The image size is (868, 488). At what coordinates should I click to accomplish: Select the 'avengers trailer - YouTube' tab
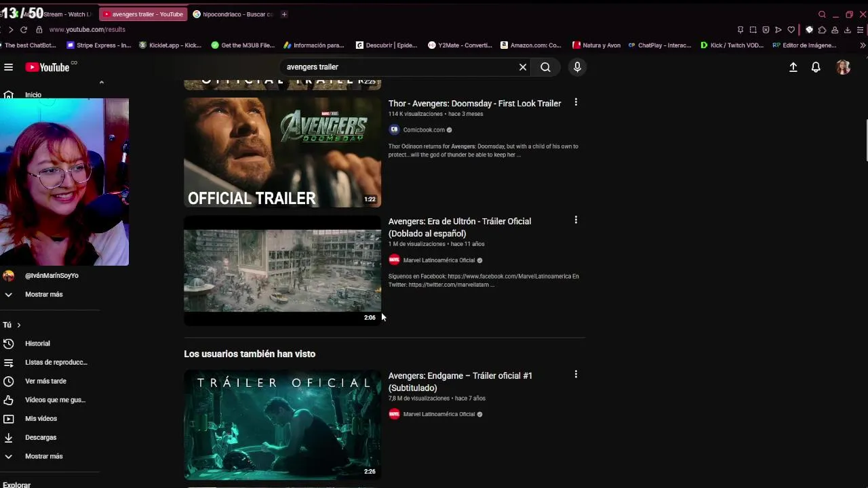point(143,14)
